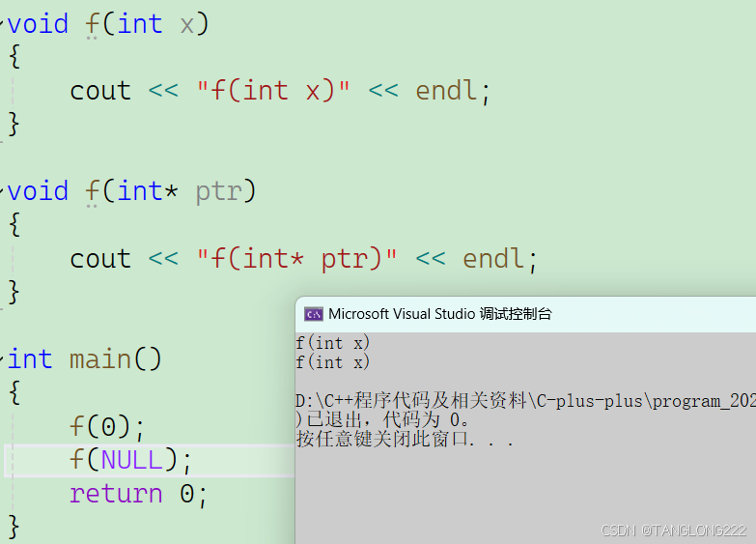Click the 'return 0;' statement

click(x=138, y=494)
